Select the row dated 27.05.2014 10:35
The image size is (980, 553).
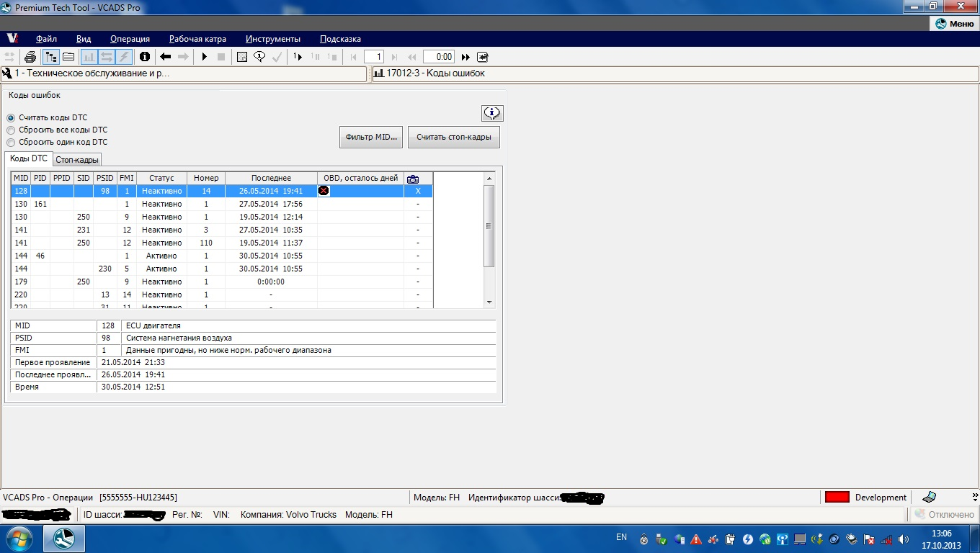[x=222, y=230]
